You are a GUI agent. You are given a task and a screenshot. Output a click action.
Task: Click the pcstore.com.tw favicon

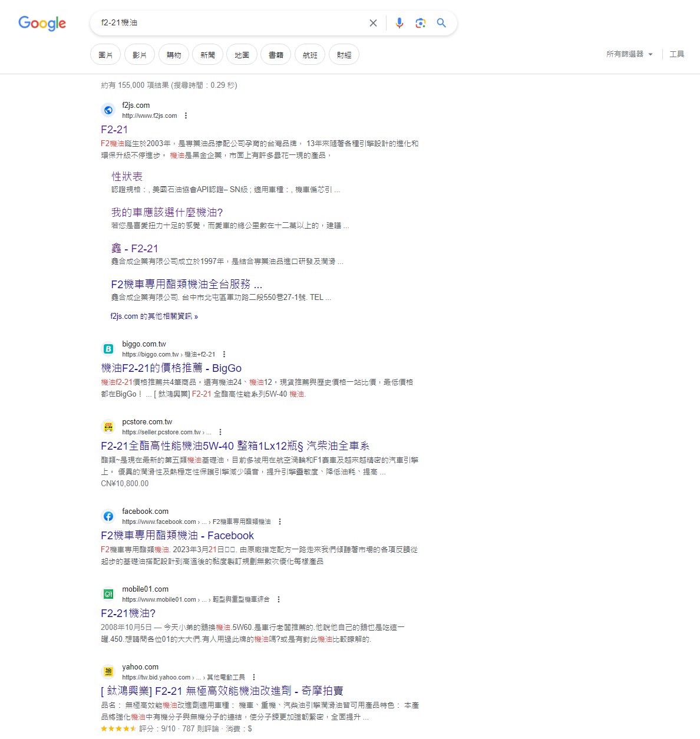[108, 427]
